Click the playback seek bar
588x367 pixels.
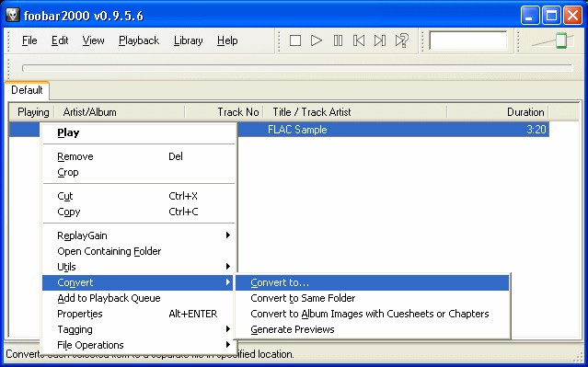297,68
